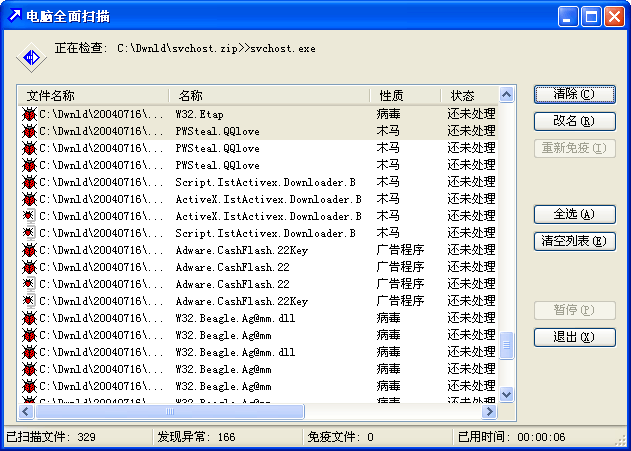The image size is (631, 451).
Task: Exit the scan with 退出(X)
Action: point(574,337)
